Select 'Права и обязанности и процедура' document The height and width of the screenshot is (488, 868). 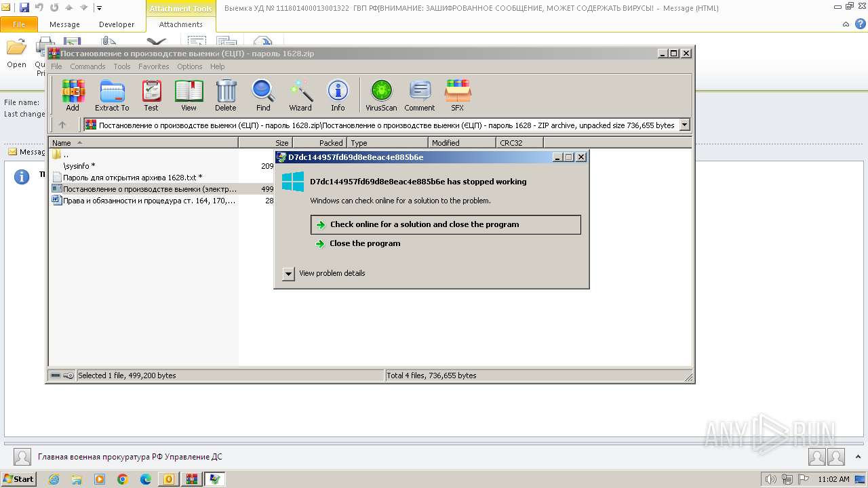(x=144, y=201)
